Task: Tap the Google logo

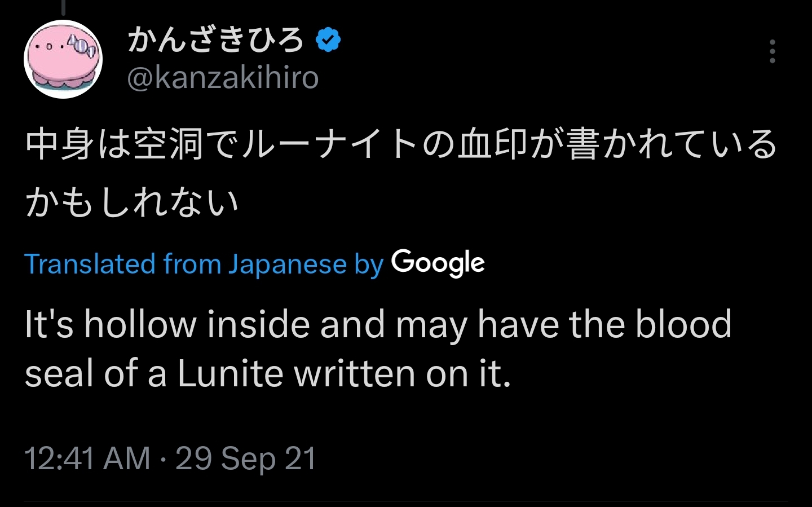Action: click(x=438, y=263)
